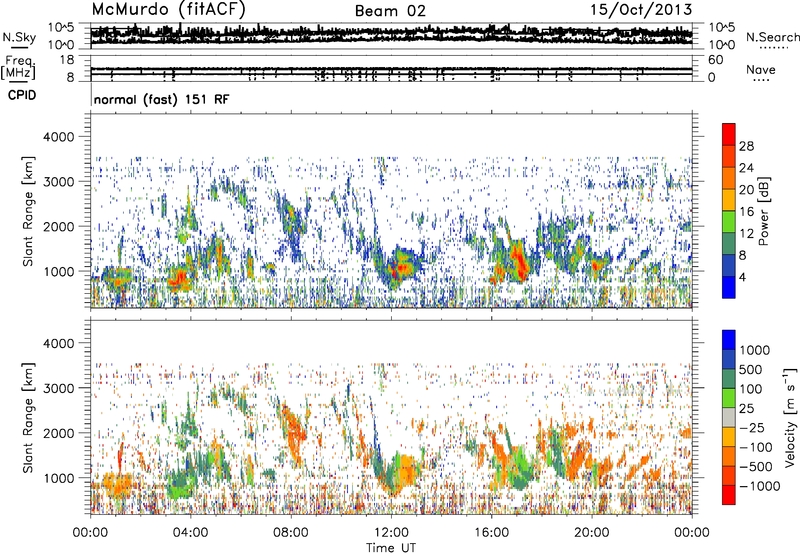Select the N.Search legend label
This screenshot has width=800, height=554.
[772, 37]
